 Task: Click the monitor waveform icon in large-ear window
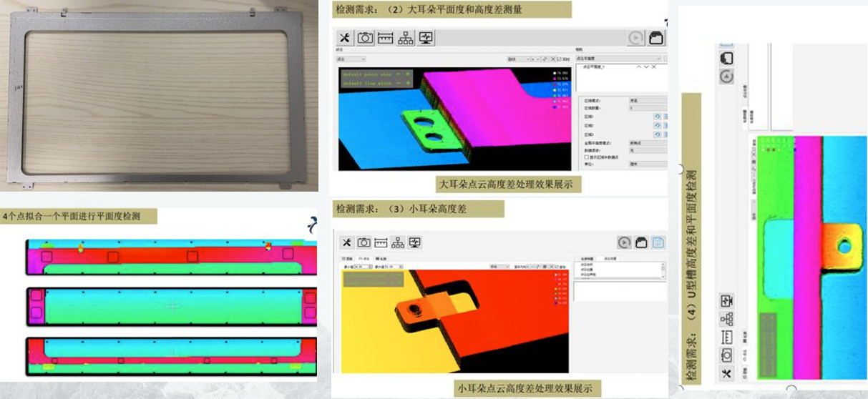(426, 38)
